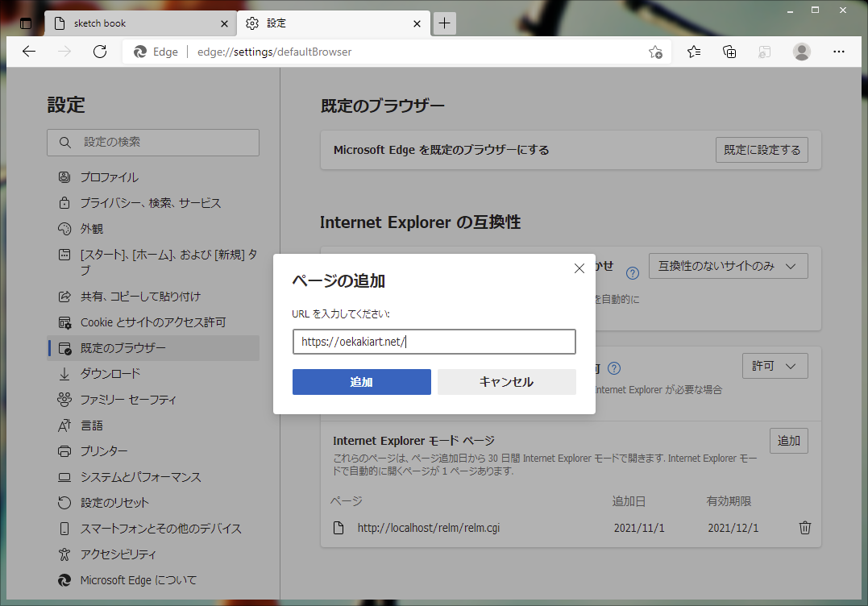Open 設定のリセット settings

153,503
